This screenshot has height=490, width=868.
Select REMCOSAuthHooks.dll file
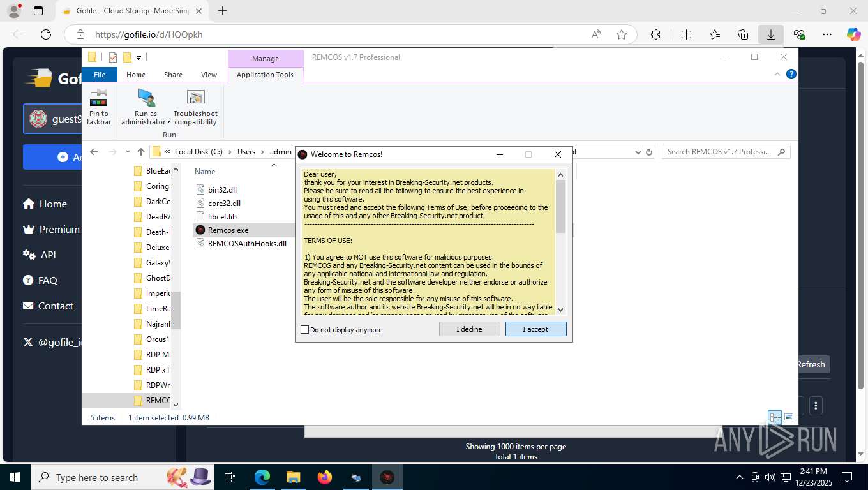click(243, 243)
